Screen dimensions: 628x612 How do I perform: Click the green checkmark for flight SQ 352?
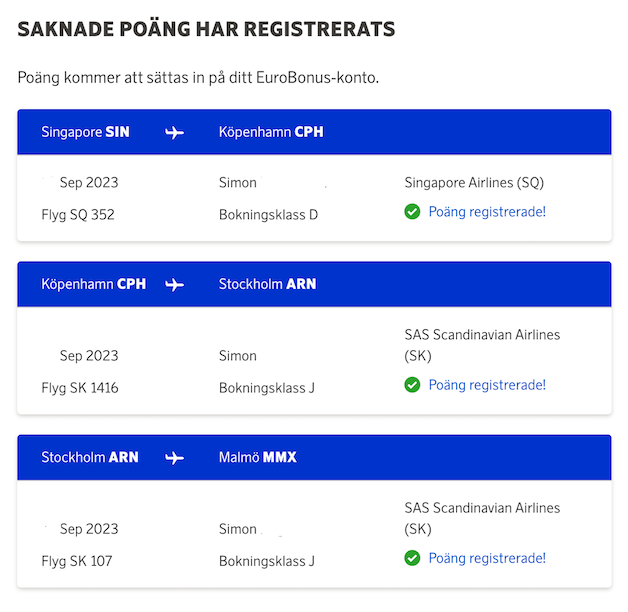point(412,212)
